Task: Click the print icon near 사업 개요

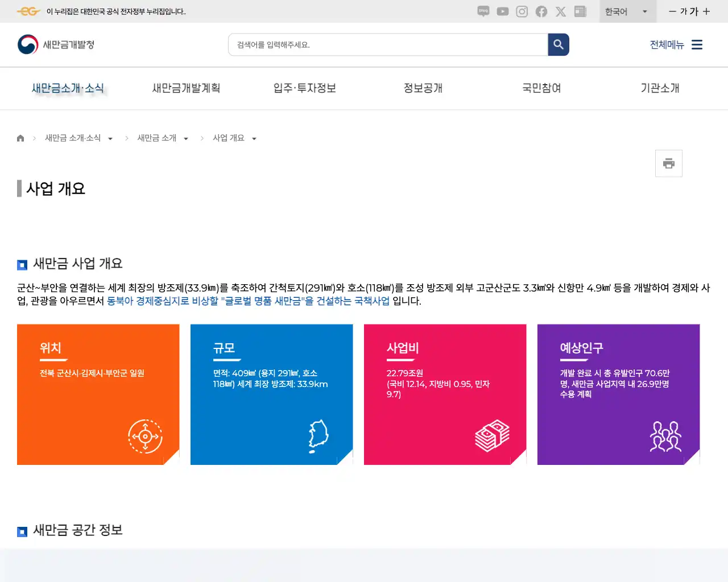Action: (668, 163)
